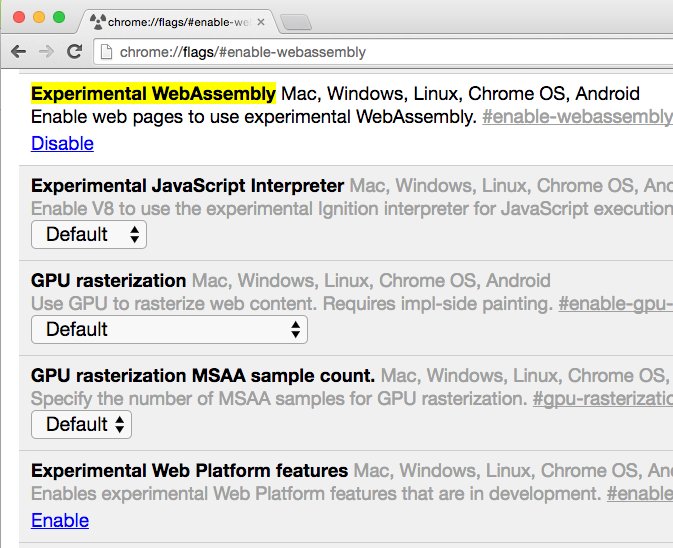Close the chrome://flags tab
673x548 pixels.
pyautogui.click(x=261, y=22)
